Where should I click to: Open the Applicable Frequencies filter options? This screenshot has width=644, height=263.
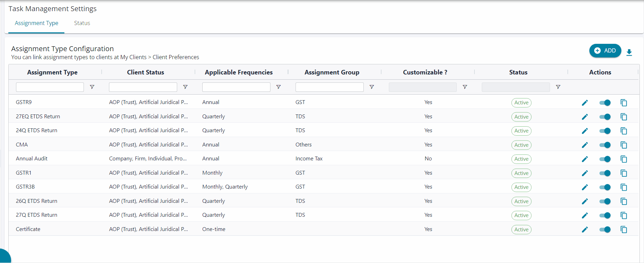278,87
